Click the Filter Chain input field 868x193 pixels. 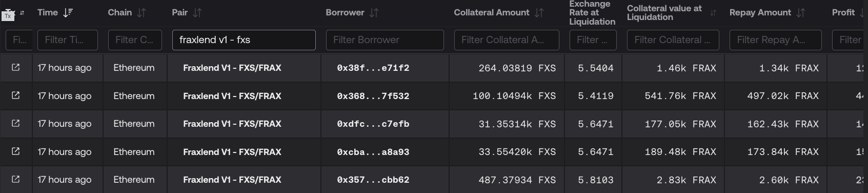135,40
